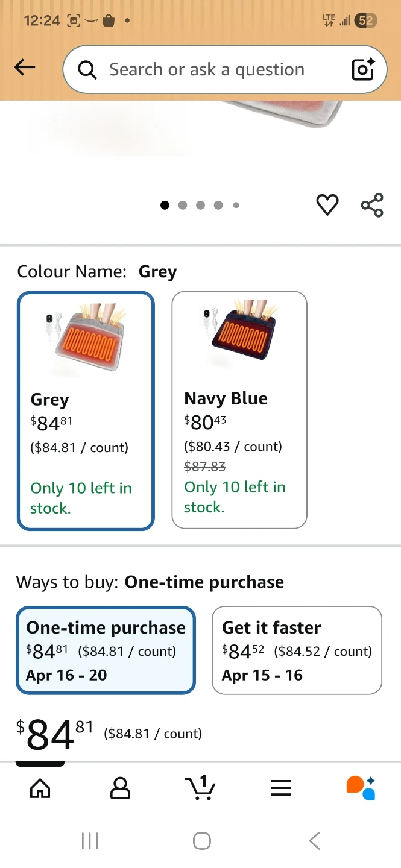Focus the Search or ask a question field
This screenshot has width=401, height=868.
click(x=224, y=69)
